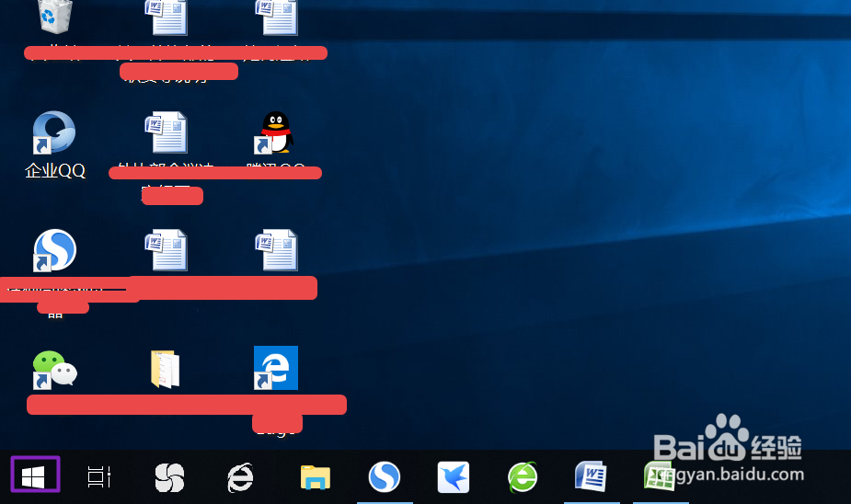This screenshot has width=851, height=504.
Task: Select the Word document beside the 企业QQ shortcut
Action: click(x=167, y=132)
